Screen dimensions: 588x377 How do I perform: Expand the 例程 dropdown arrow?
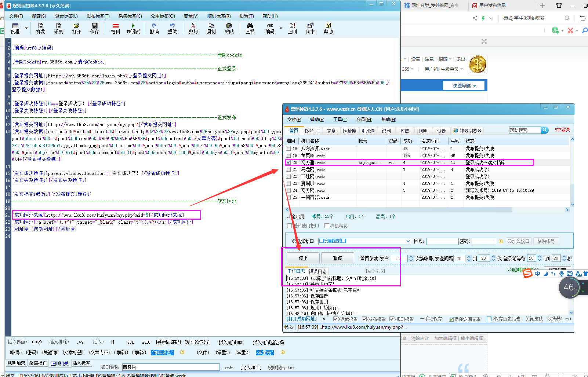coord(26,28)
